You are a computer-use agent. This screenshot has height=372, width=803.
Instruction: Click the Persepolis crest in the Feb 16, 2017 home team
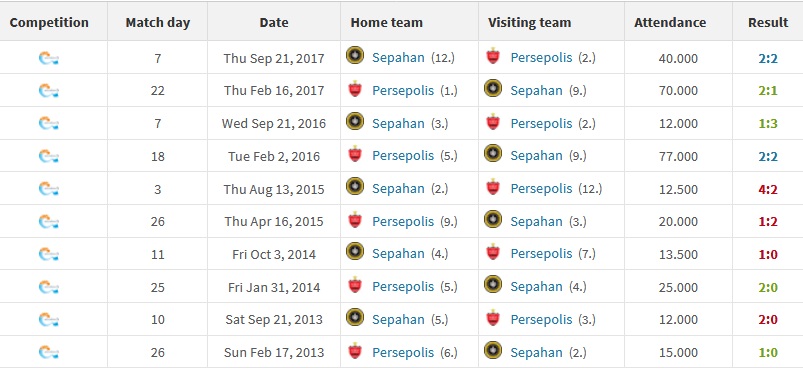[355, 89]
